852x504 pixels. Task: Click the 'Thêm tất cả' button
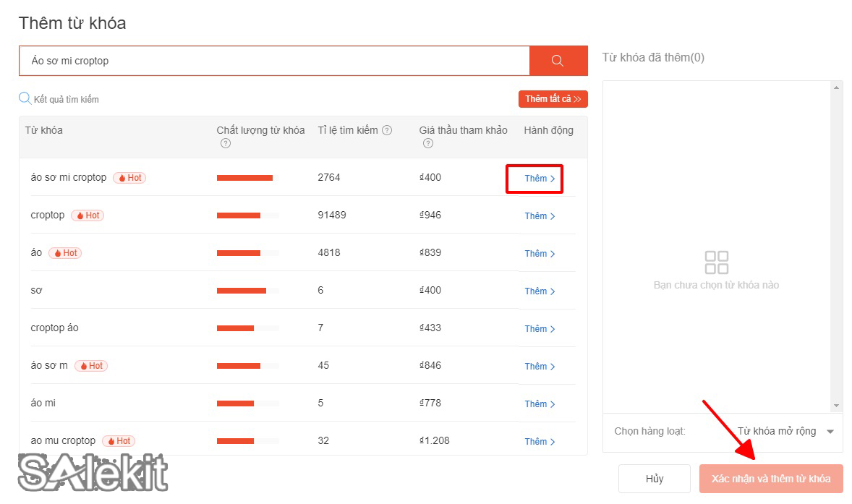pyautogui.click(x=553, y=98)
